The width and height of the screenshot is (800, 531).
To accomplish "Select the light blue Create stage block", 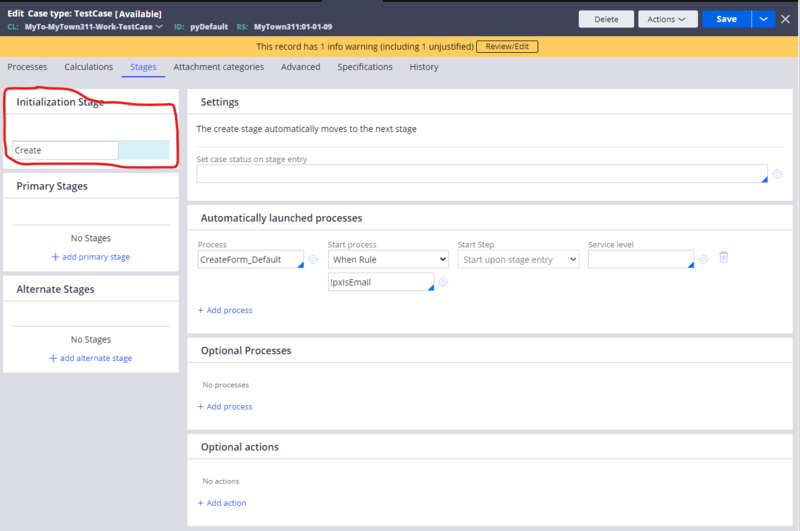I will (x=144, y=150).
